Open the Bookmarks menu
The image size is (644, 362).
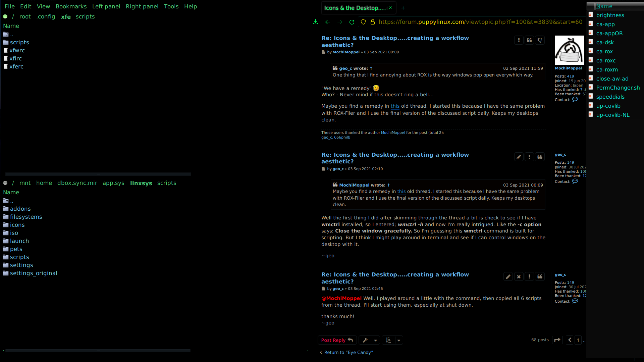(x=71, y=6)
